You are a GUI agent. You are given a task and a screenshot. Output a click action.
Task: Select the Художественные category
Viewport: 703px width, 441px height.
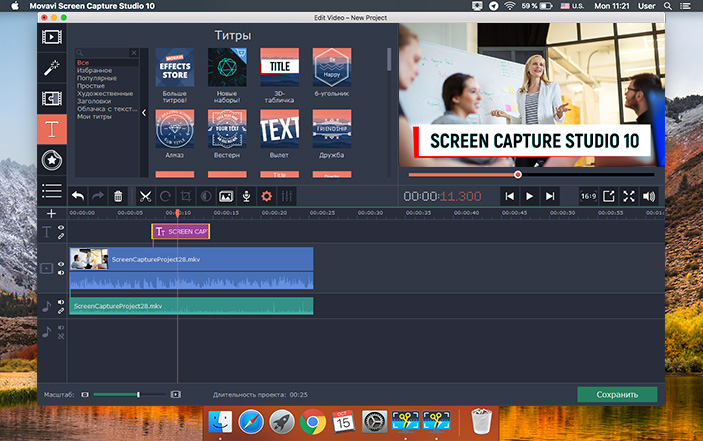tap(105, 93)
